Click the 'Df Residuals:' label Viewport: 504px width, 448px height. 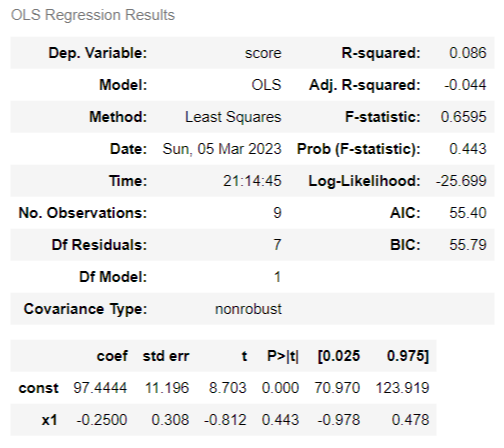point(99,245)
